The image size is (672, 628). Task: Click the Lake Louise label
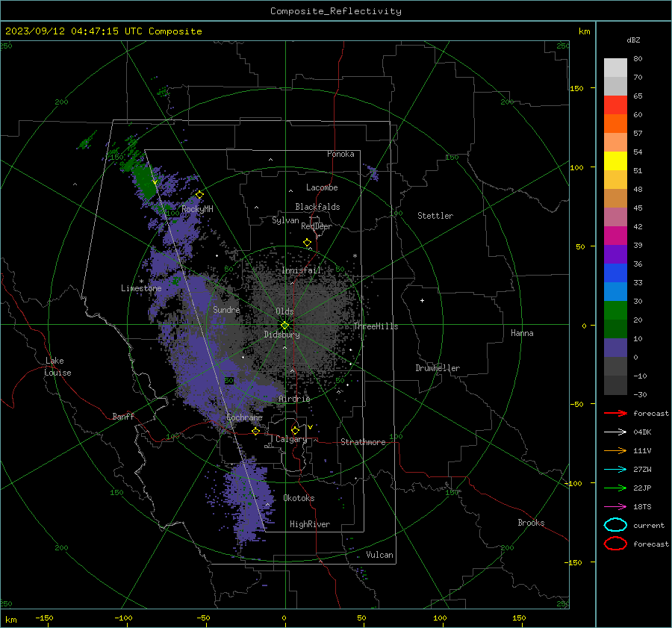[x=57, y=367]
